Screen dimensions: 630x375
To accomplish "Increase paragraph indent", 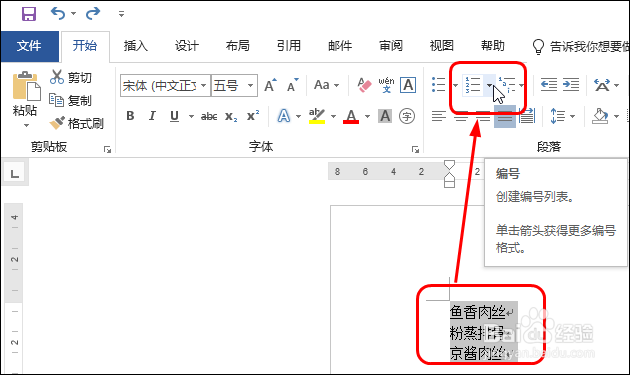I will (571, 85).
